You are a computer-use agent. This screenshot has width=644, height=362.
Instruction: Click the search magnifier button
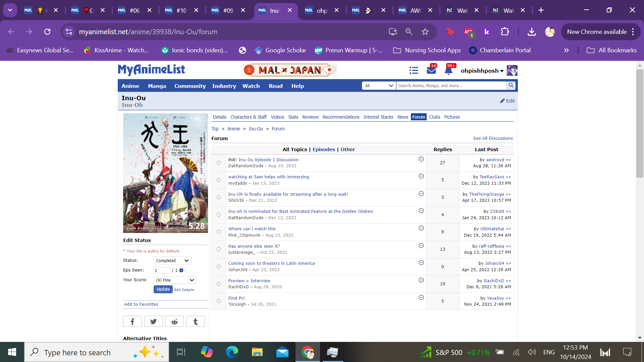pyautogui.click(x=511, y=85)
